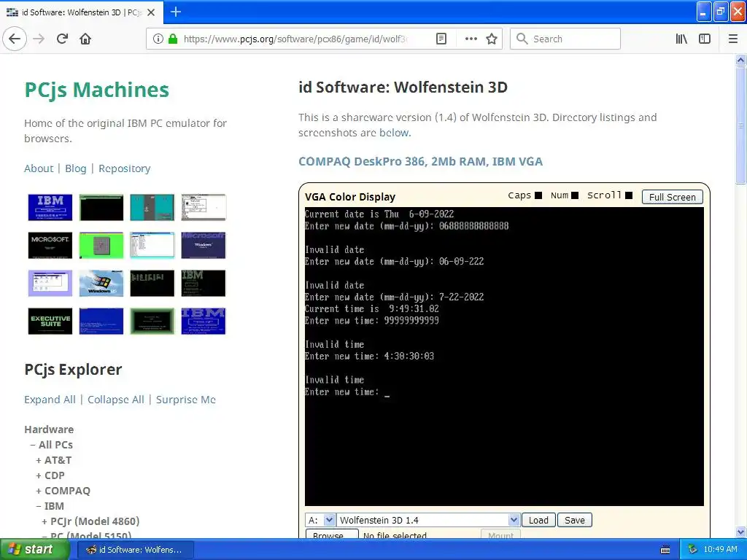Open the white windowed thumbnail in first row
This screenshot has height=560, width=747.
(x=204, y=207)
